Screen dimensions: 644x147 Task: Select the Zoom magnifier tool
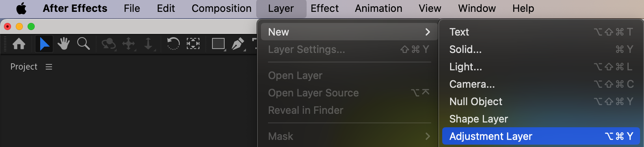click(83, 43)
